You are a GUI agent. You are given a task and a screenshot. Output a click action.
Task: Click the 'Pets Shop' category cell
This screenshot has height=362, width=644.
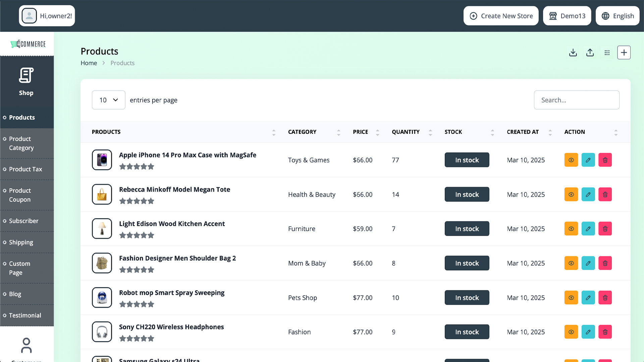click(303, 298)
